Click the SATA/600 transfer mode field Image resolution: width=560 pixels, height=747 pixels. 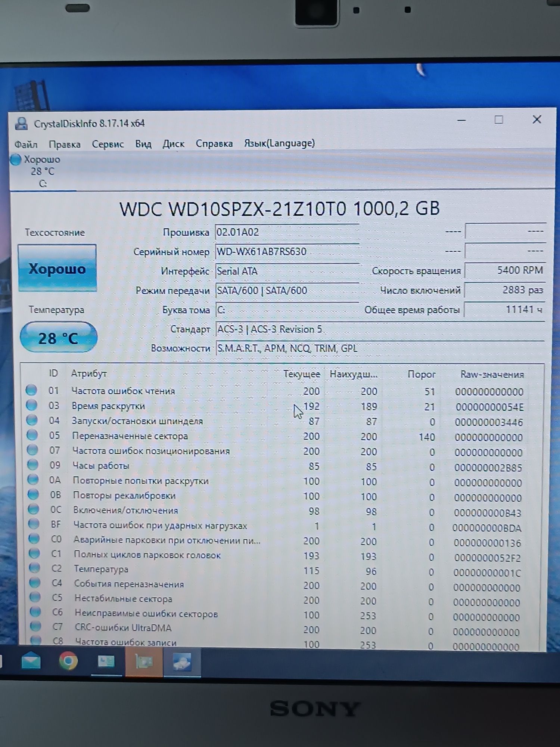(287, 291)
